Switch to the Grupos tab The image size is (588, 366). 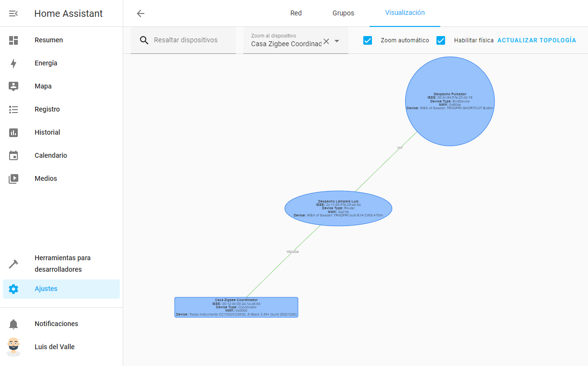tap(343, 13)
